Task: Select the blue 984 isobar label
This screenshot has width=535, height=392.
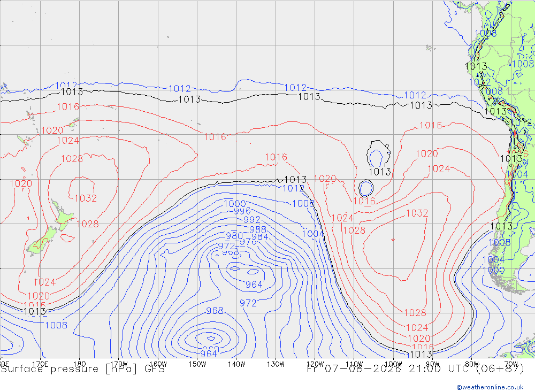Action: 259,237
